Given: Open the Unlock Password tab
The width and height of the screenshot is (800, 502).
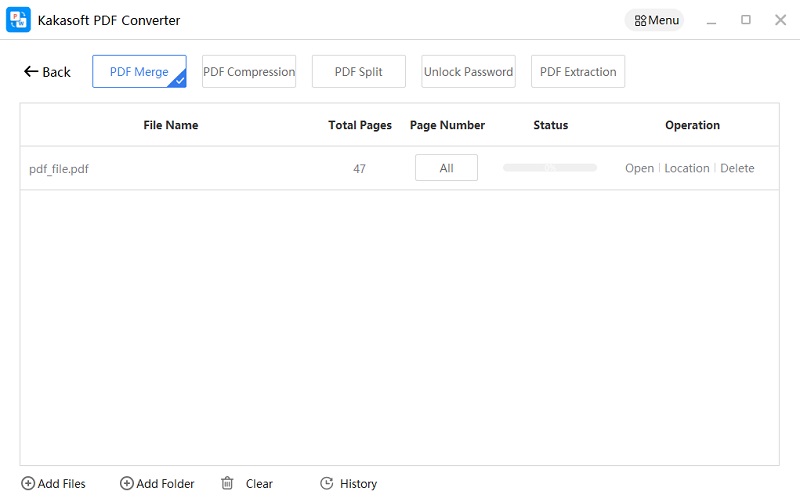Looking at the screenshot, I should click(x=468, y=71).
